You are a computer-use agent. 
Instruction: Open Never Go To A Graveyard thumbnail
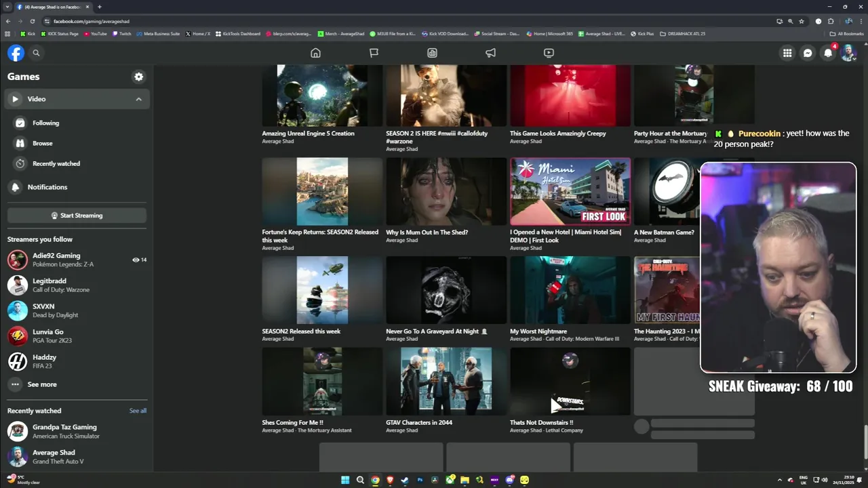coord(446,290)
